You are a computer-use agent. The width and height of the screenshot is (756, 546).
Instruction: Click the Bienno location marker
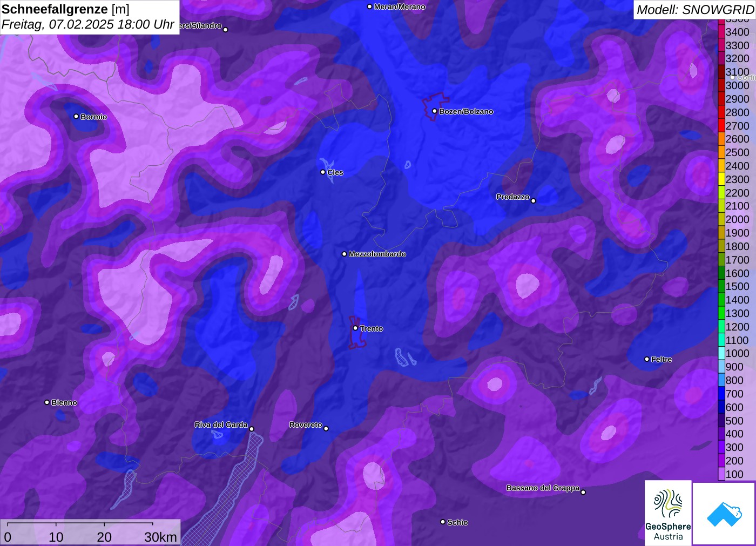(47, 402)
